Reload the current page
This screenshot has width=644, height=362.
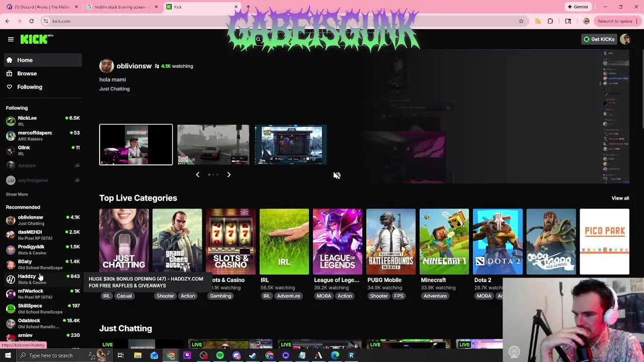click(x=31, y=21)
